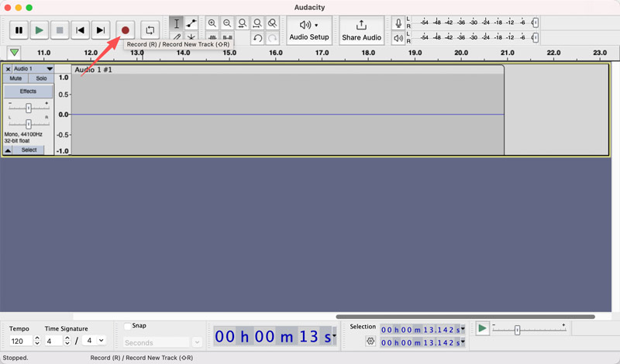
Task: Adjust the playback speed slider
Action: coord(517,330)
